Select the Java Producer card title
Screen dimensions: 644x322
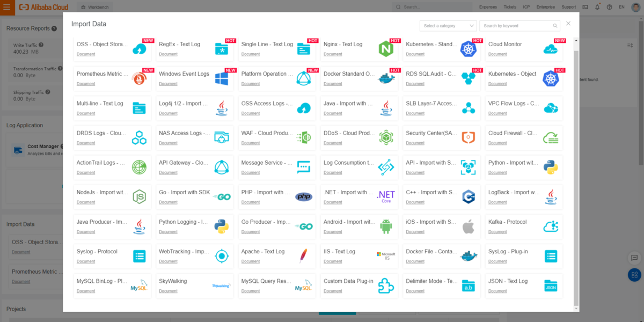102,222
